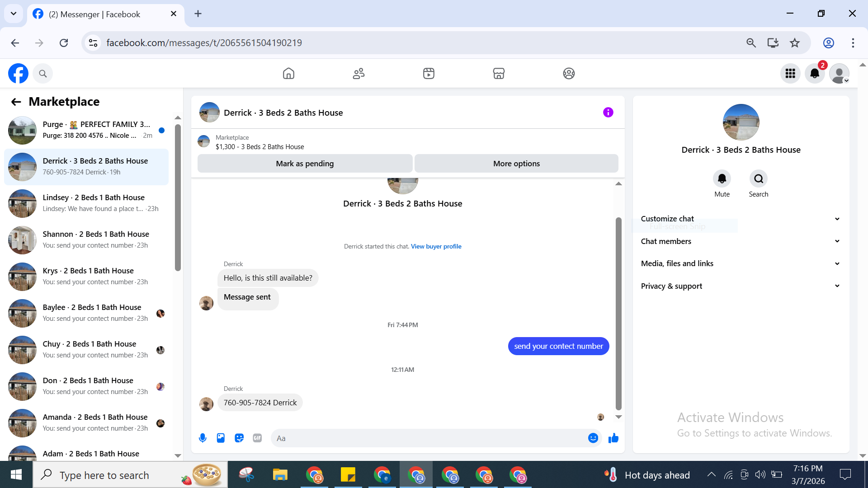This screenshot has height=488, width=868.
Task: Open the tab search dropdown arrow
Action: coord(14,14)
